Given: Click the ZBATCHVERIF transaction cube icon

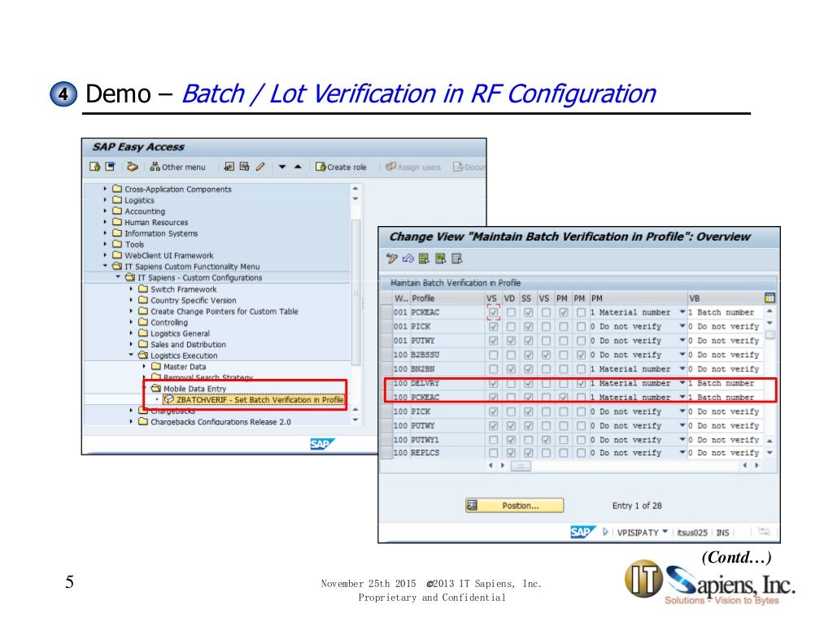Looking at the screenshot, I should click(x=169, y=399).
